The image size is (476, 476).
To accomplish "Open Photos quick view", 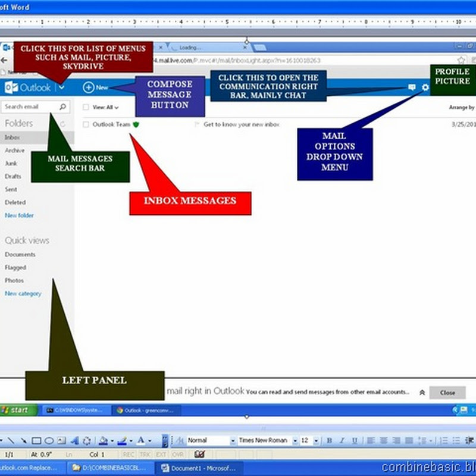I will (x=14, y=280).
